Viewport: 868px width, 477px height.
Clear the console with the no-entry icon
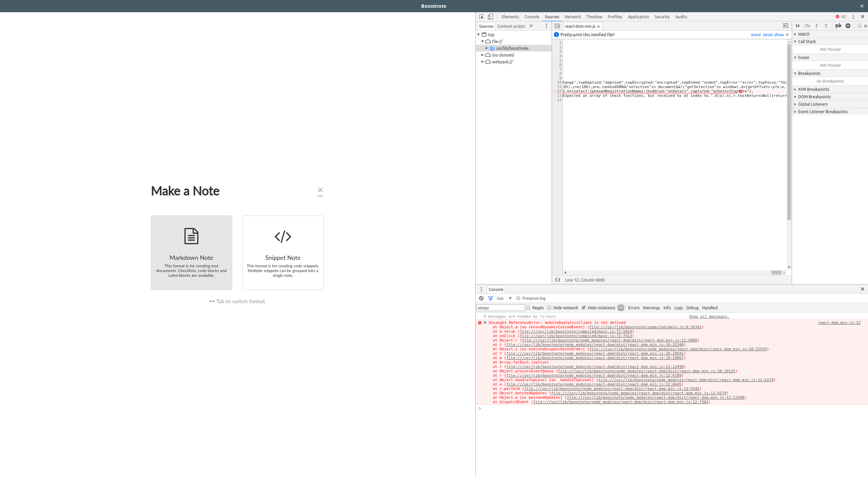coord(481,298)
